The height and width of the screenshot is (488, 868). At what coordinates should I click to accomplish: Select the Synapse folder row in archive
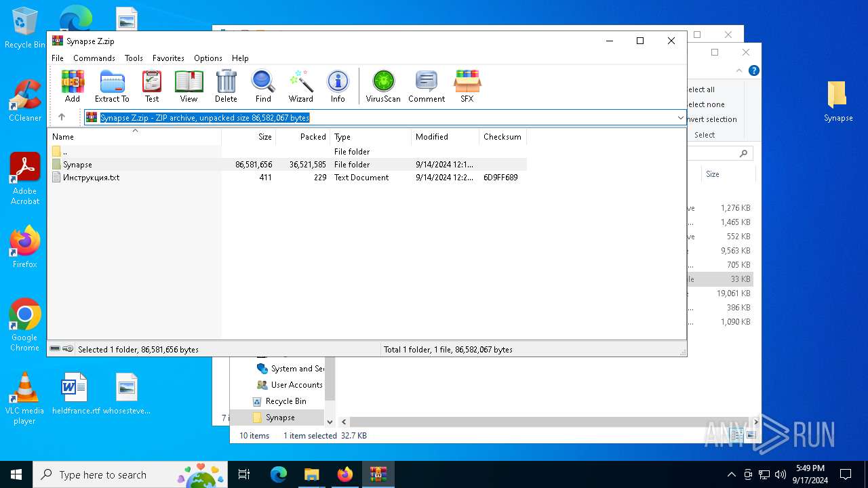click(288, 165)
